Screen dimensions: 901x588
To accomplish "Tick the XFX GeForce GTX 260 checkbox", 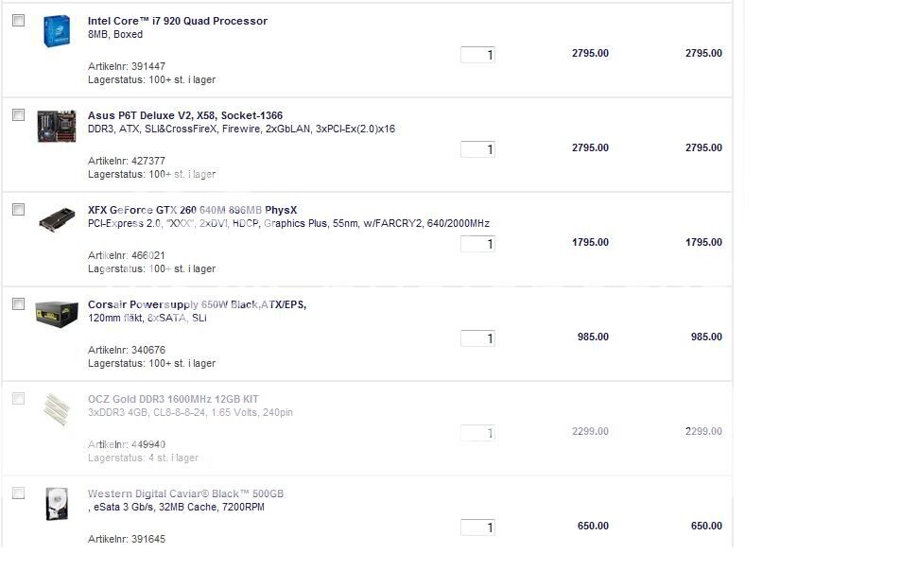I will pos(18,210).
